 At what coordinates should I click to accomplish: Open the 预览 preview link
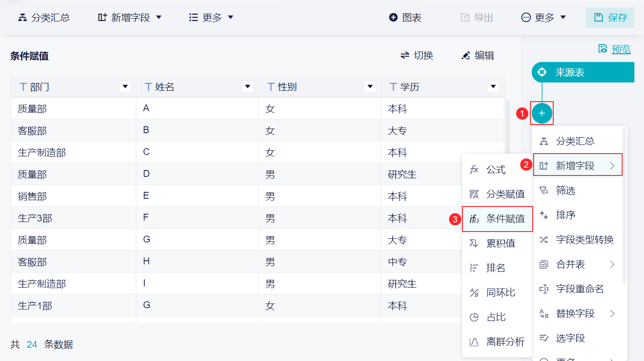pyautogui.click(x=621, y=49)
